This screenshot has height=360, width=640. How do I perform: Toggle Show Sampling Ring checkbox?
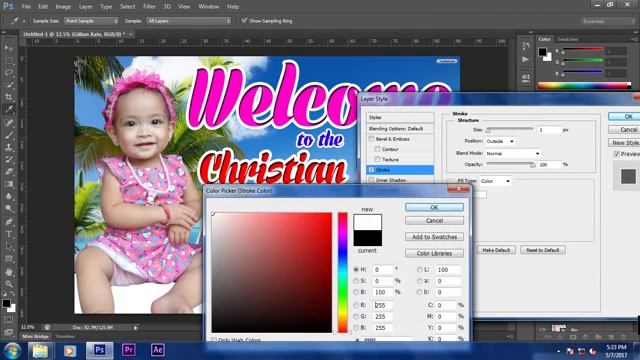pos(244,20)
